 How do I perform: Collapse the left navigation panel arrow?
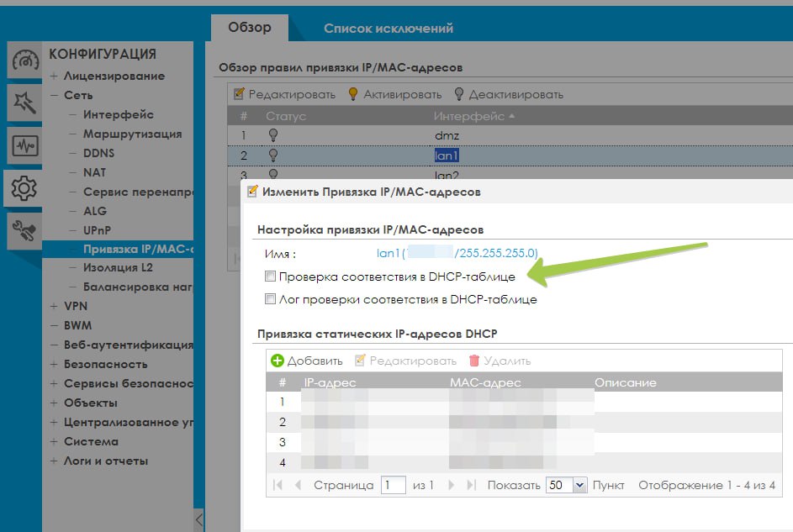199,520
